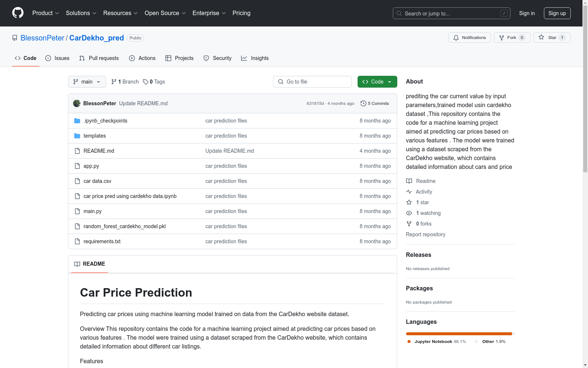
Task: Click the Readme book icon in About
Action: pos(409,181)
